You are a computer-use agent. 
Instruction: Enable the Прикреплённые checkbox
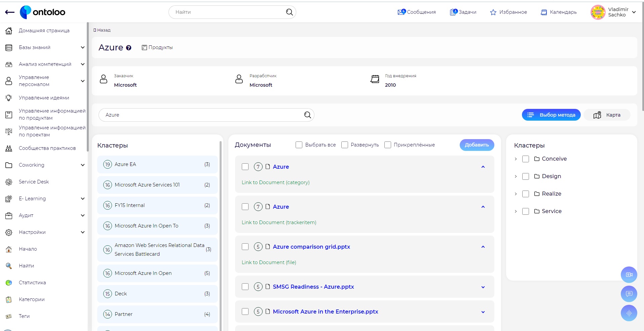[388, 145]
